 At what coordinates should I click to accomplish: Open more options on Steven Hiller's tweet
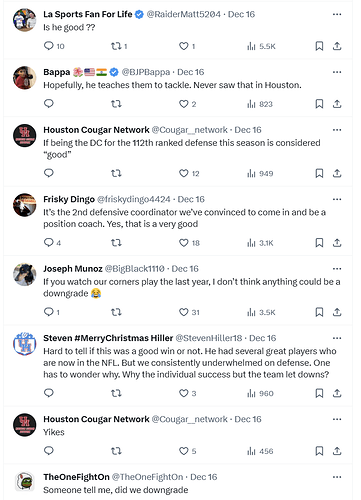pyautogui.click(x=337, y=338)
